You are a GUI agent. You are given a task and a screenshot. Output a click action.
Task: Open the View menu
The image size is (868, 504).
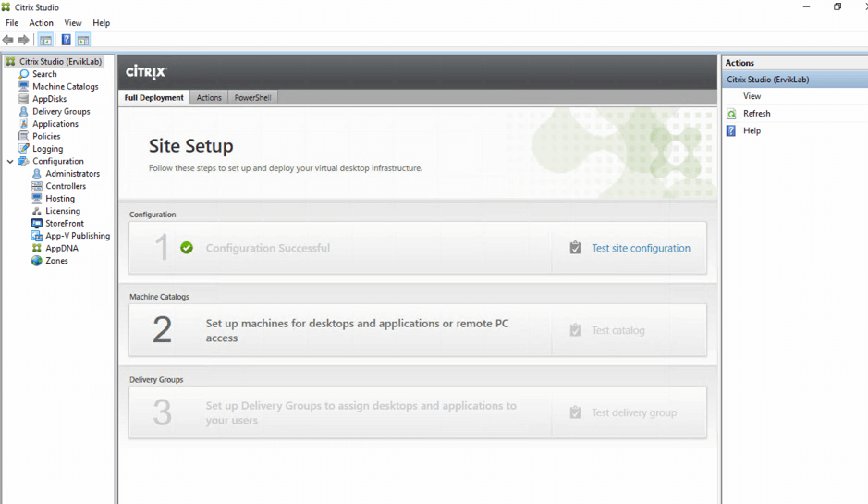pyautogui.click(x=72, y=23)
